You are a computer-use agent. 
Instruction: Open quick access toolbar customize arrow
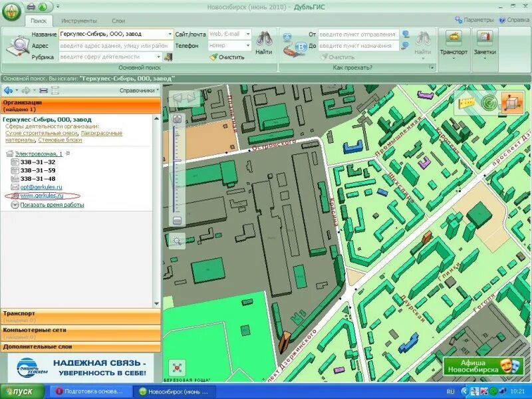coord(58,7)
